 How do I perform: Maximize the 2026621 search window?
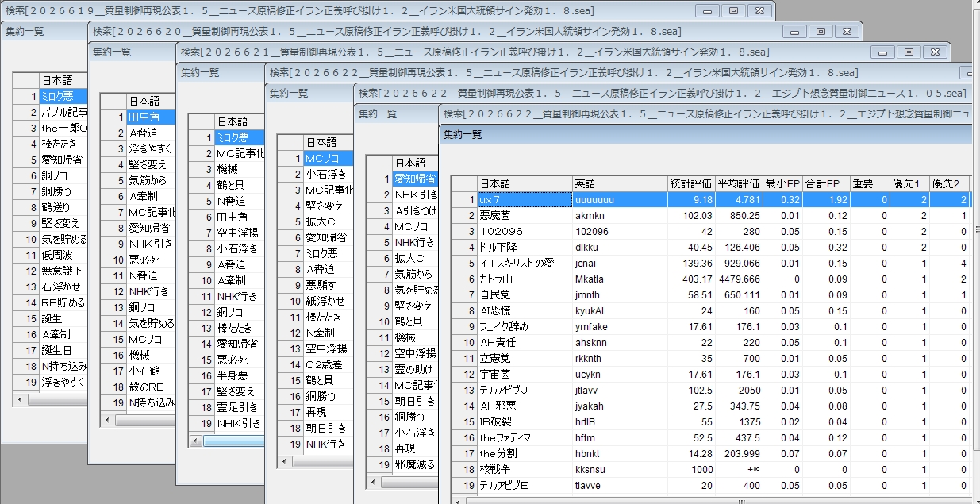[x=909, y=52]
